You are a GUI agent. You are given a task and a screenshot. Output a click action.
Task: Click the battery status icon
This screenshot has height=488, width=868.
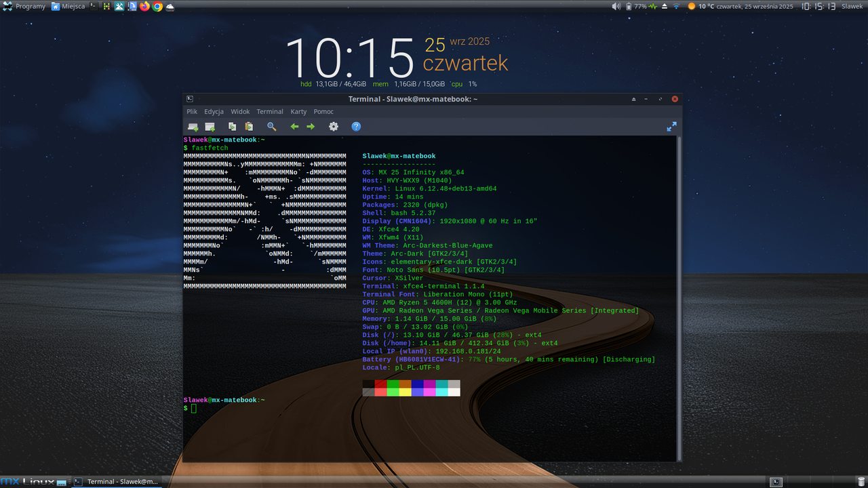point(629,6)
